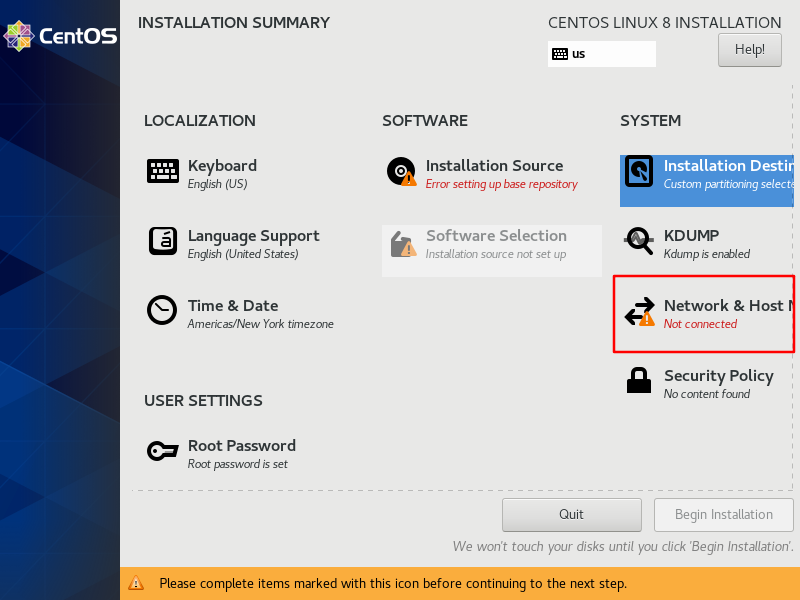Click the warning icon in the orange bar
800x600 pixels.
[136, 583]
